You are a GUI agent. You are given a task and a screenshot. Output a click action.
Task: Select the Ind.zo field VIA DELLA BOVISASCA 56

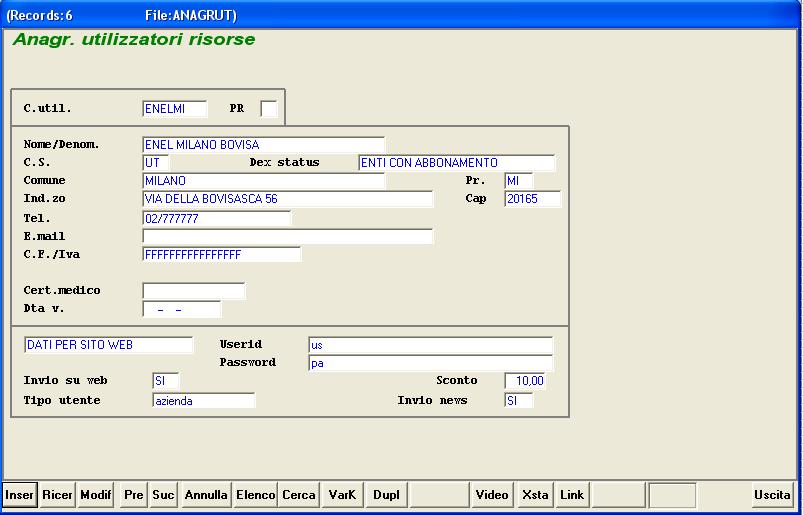click(287, 199)
